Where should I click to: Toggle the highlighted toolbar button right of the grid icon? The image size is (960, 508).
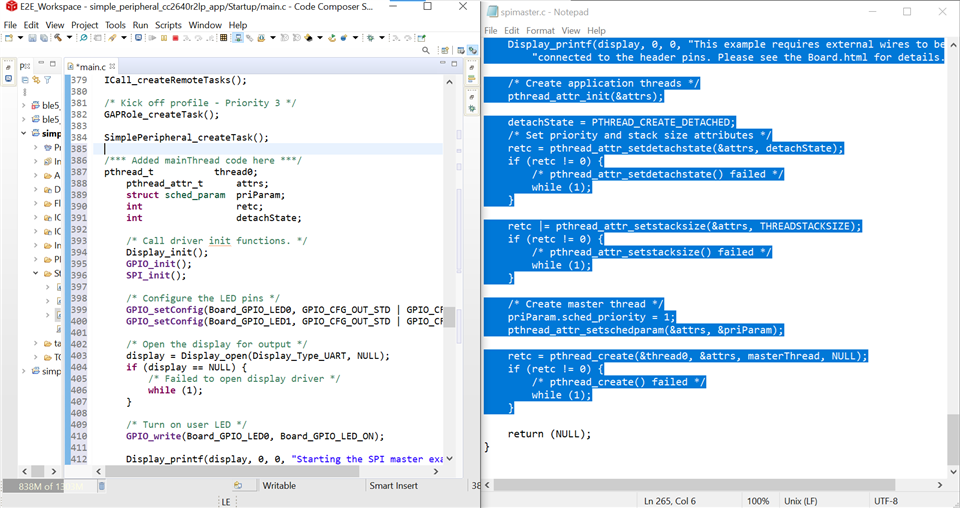[x=238, y=38]
